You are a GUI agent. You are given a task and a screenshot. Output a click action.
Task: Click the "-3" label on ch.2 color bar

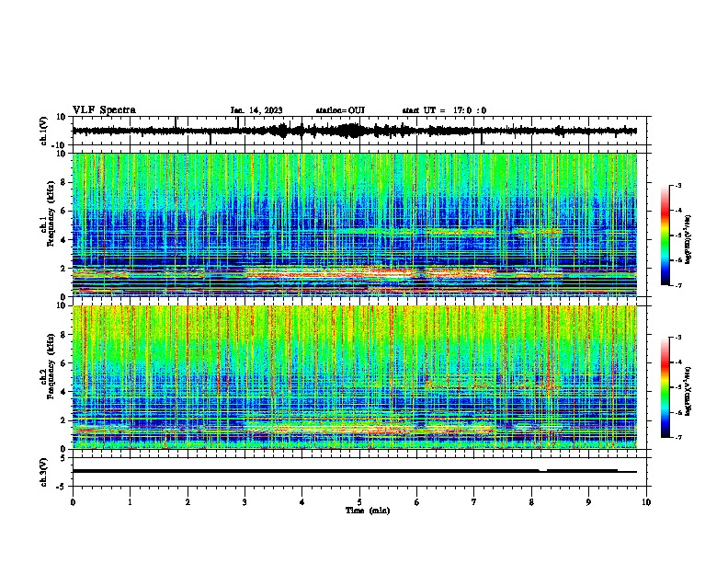(x=677, y=338)
